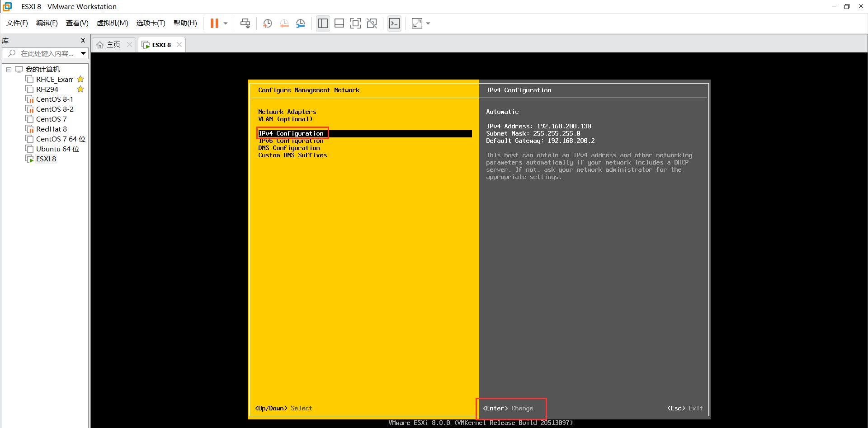Open the 虚拟机(M) menu
868x428 pixels.
112,23
